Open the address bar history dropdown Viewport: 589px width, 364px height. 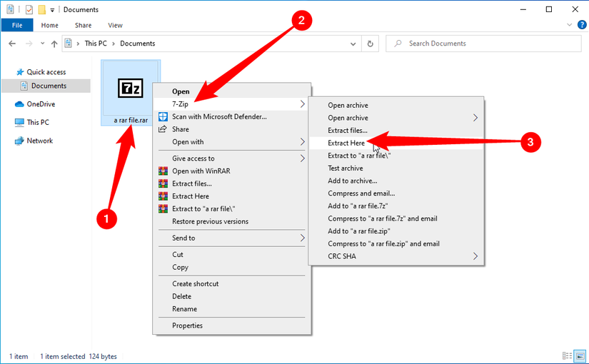tap(354, 44)
